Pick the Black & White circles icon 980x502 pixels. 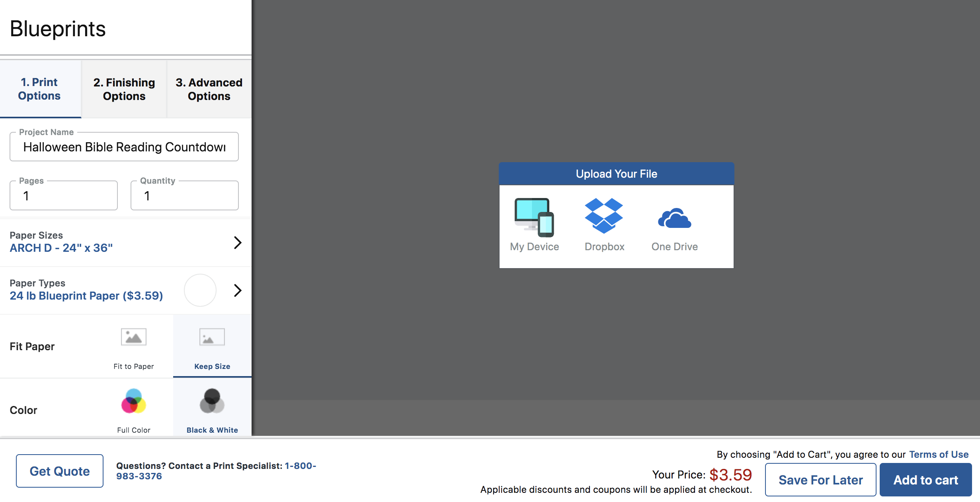[x=212, y=401]
